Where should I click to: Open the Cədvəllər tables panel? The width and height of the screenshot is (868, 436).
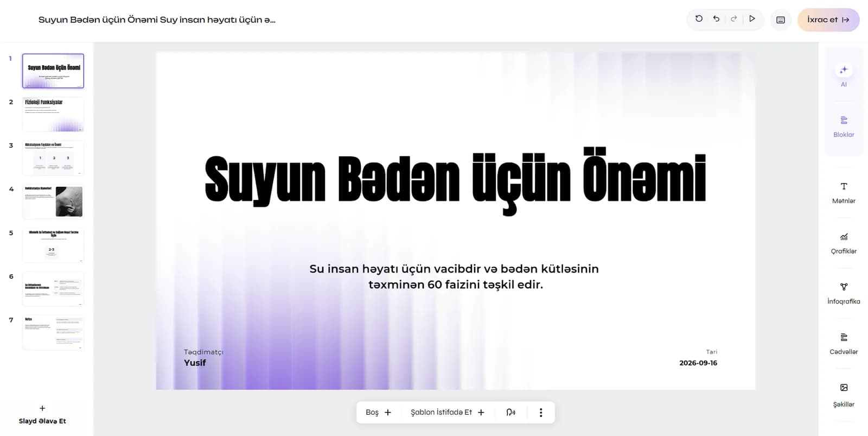[x=844, y=344]
